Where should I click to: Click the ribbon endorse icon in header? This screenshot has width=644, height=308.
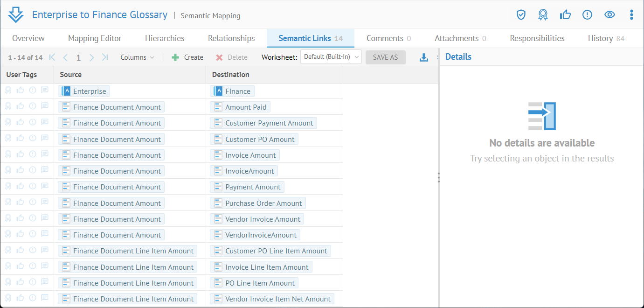click(543, 15)
